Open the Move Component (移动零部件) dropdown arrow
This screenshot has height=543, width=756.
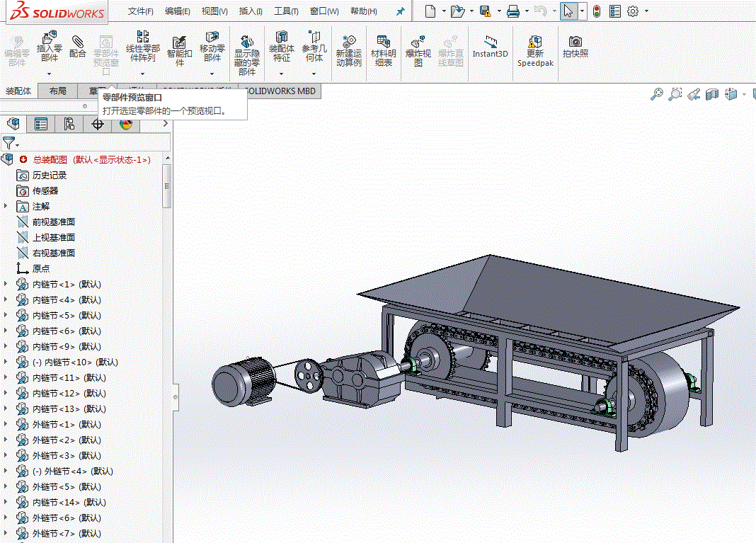(x=212, y=73)
